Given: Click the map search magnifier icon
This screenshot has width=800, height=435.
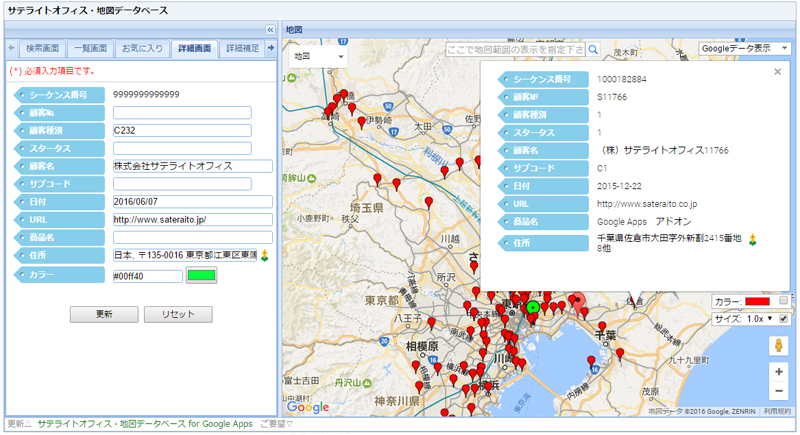Looking at the screenshot, I should [x=593, y=49].
